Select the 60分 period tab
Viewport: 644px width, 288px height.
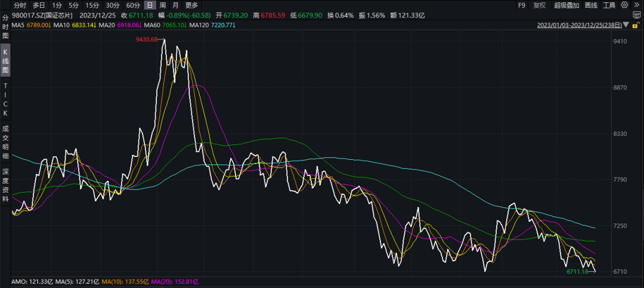pyautogui.click(x=133, y=5)
